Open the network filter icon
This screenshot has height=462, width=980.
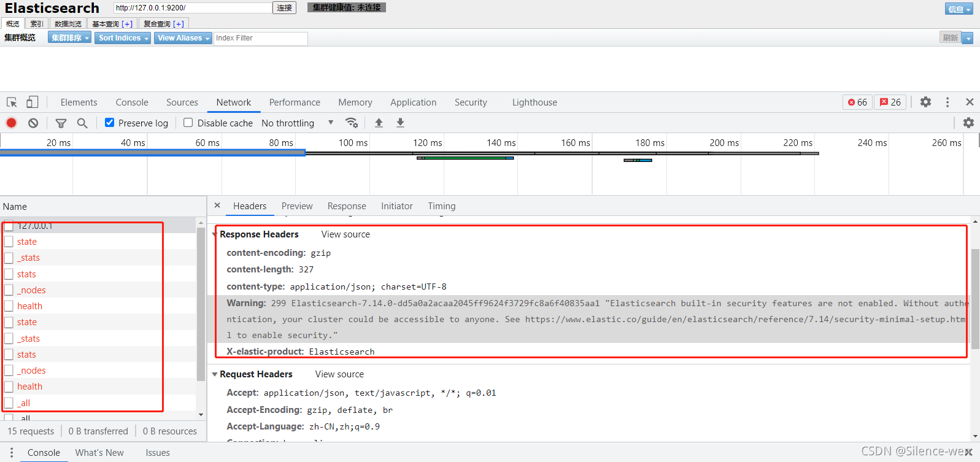point(61,123)
